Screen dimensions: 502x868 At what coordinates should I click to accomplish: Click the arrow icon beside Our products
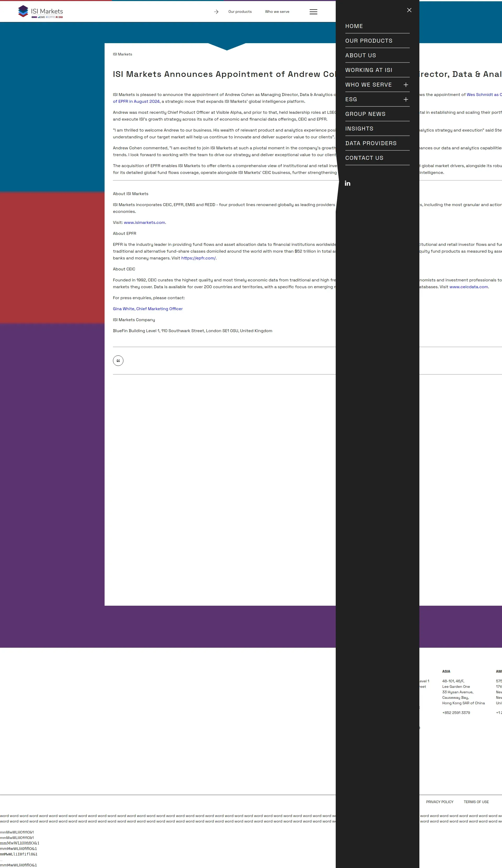pyautogui.click(x=216, y=12)
